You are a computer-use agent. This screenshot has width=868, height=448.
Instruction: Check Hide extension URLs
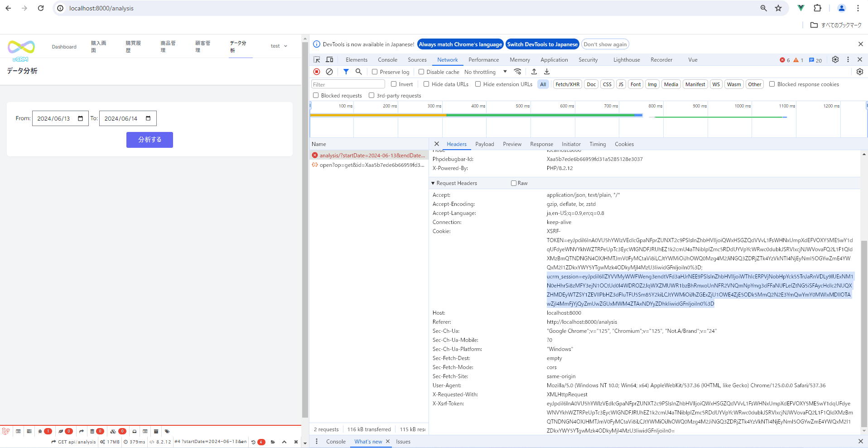point(478,84)
